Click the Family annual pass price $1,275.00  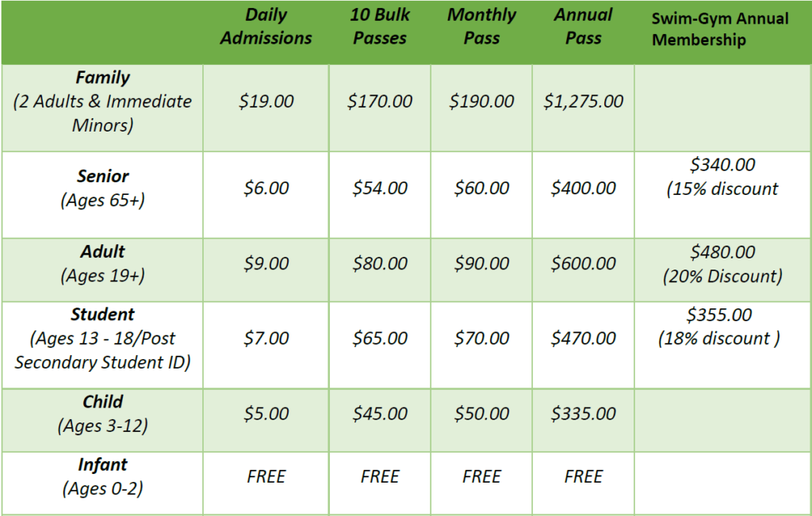584,101
